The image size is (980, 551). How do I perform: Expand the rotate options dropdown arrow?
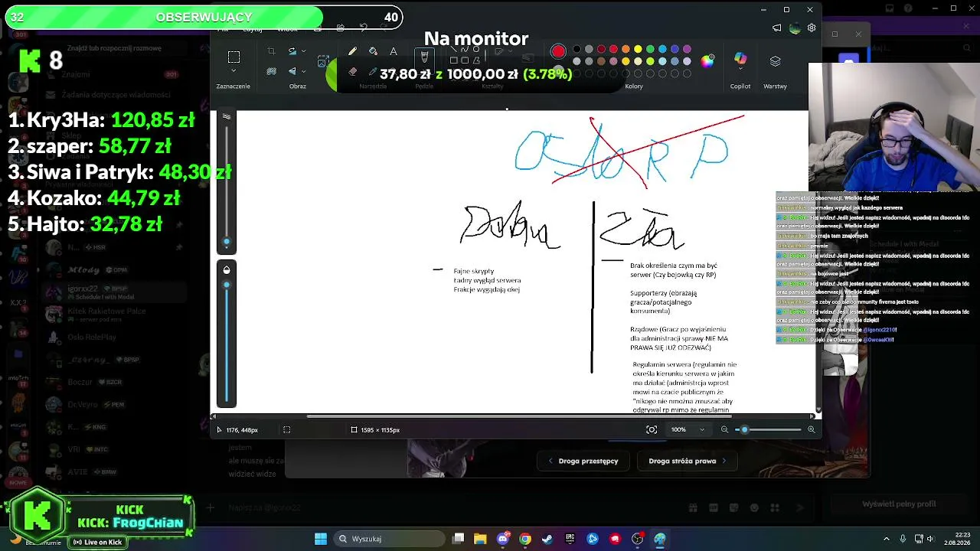pos(304,52)
